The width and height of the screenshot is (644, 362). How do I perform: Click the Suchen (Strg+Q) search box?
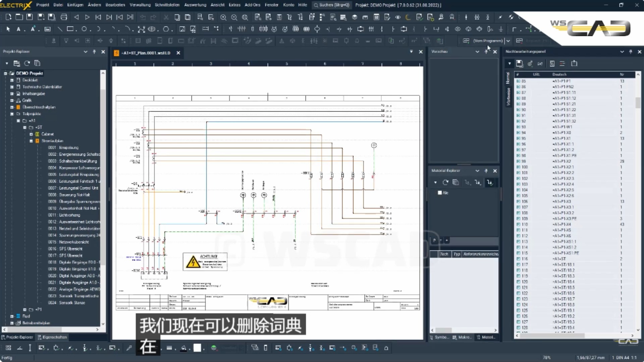pyautogui.click(x=331, y=5)
